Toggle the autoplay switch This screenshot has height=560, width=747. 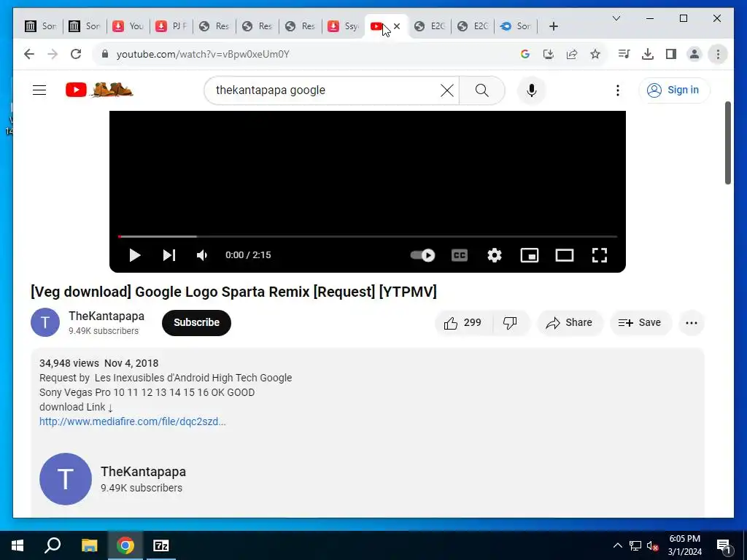(x=422, y=255)
